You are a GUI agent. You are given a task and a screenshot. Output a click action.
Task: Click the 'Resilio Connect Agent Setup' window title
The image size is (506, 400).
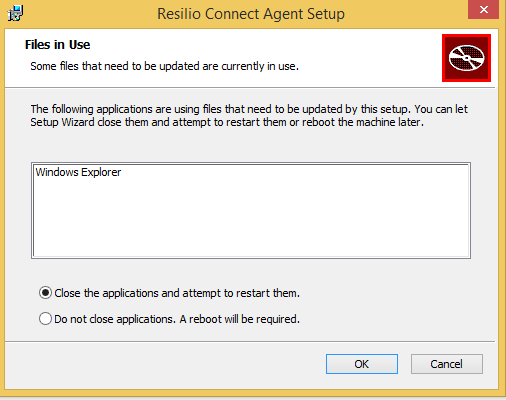pos(251,14)
